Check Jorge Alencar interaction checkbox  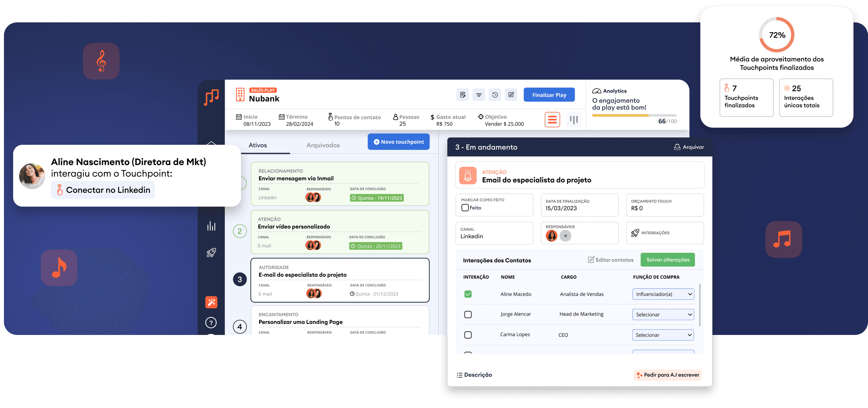[x=468, y=314]
